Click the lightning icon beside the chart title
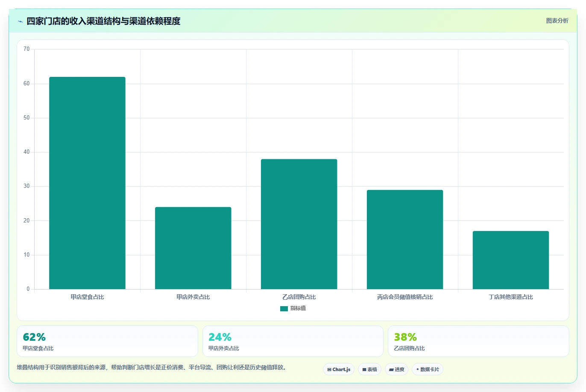Image resolution: width=586 pixels, height=392 pixels. pos(20,21)
